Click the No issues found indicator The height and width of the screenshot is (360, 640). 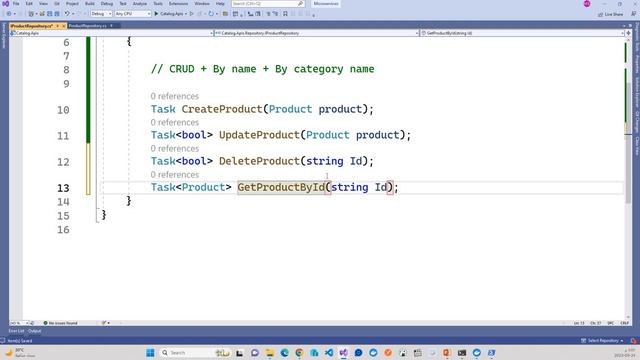click(60, 323)
